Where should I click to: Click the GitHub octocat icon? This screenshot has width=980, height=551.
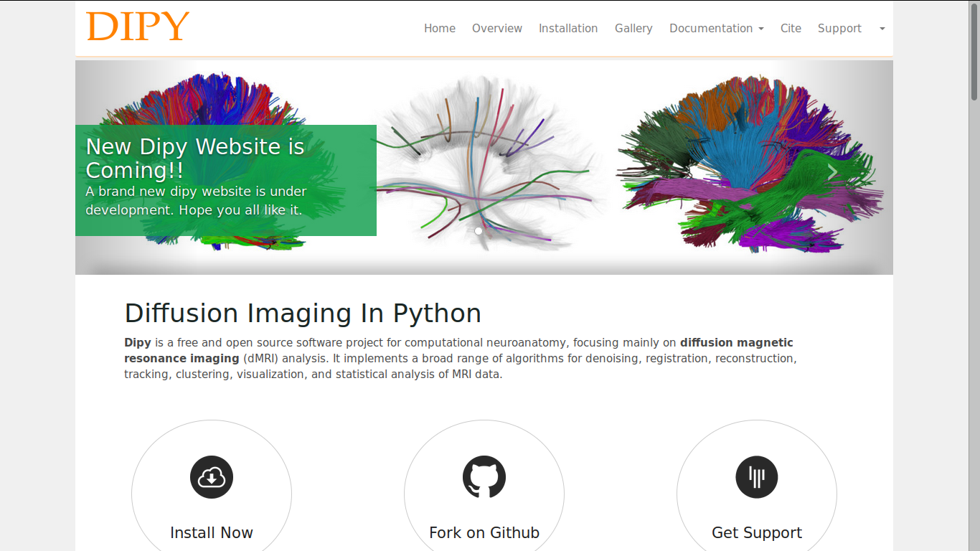coord(484,477)
